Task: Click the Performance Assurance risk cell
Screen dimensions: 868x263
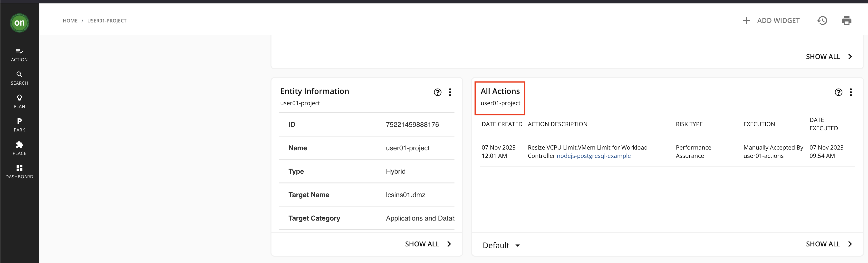Action: [x=693, y=152]
